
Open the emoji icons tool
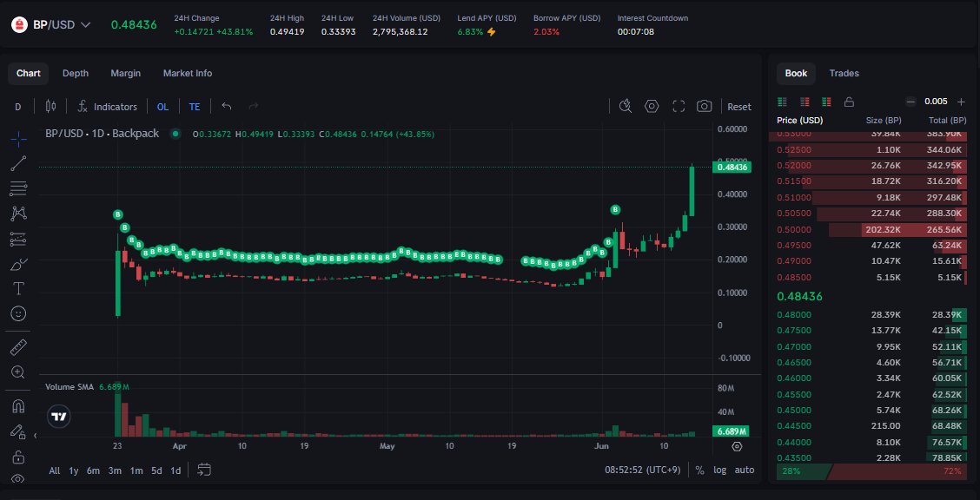click(x=19, y=313)
